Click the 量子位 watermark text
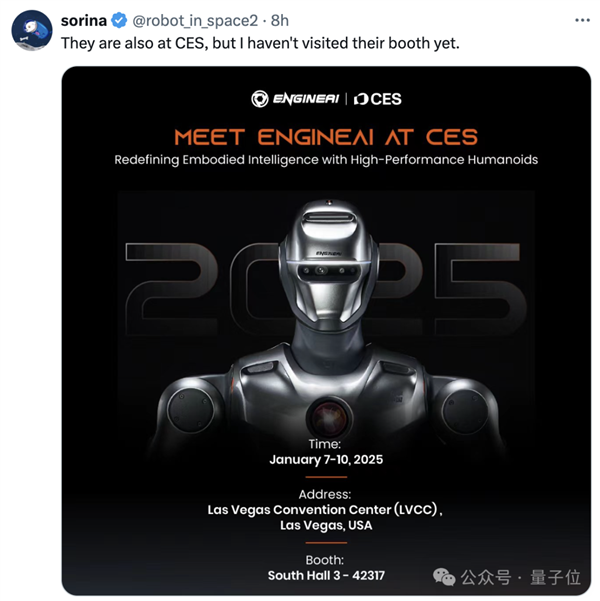600x601 pixels. [x=564, y=578]
